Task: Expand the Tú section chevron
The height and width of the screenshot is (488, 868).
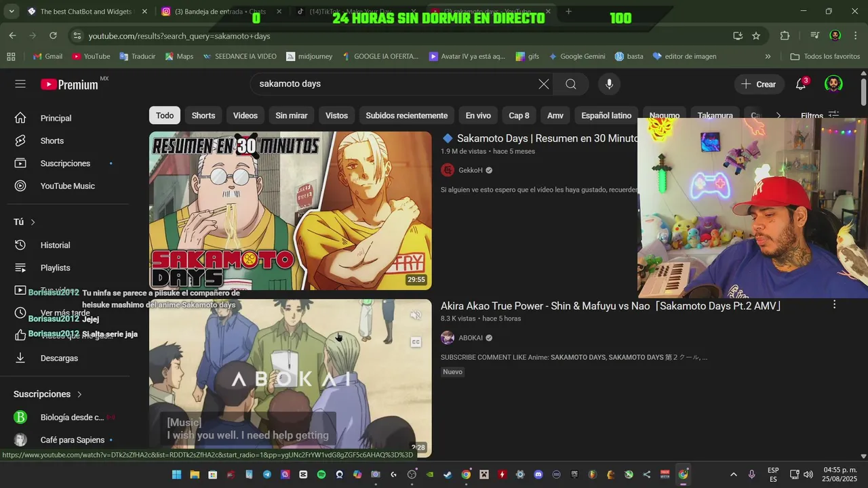Action: coord(33,222)
